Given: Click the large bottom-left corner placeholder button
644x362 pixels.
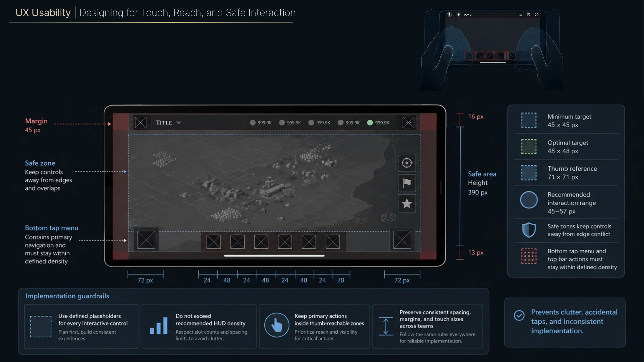Looking at the screenshot, I should (146, 240).
